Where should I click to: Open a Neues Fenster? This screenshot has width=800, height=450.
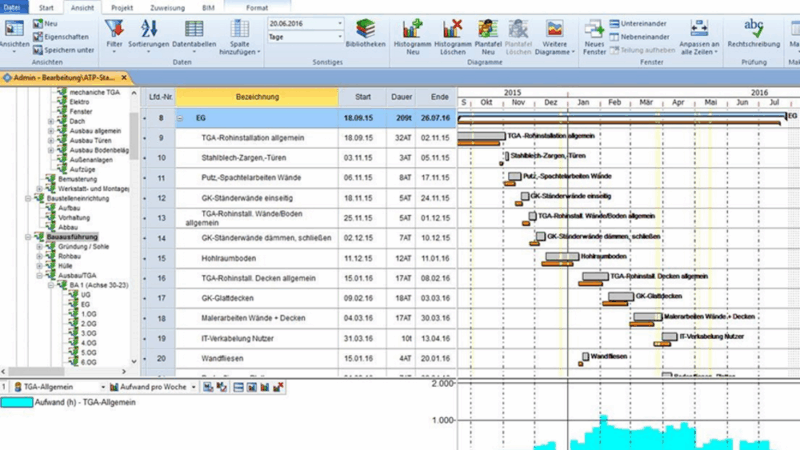pyautogui.click(x=594, y=37)
